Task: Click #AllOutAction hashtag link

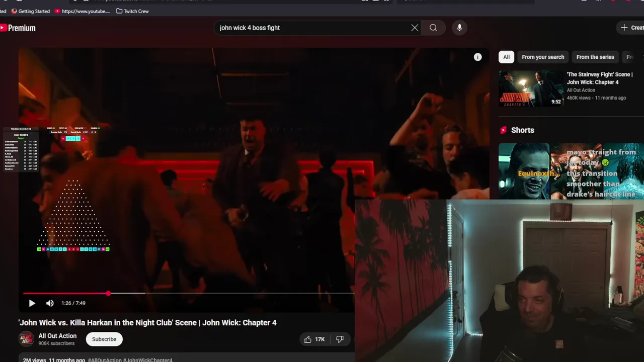Action: coord(105,360)
